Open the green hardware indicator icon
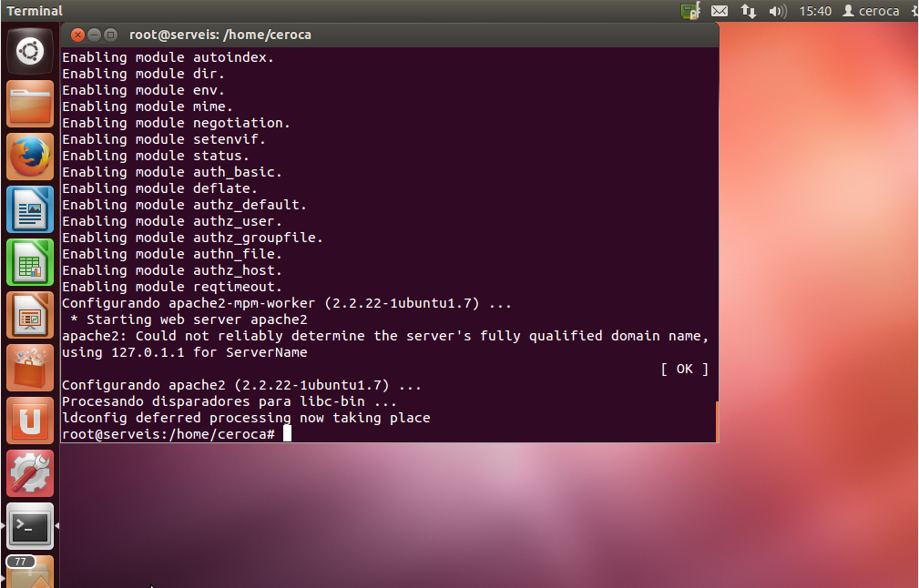Image resolution: width=919 pixels, height=588 pixels. tap(690, 11)
